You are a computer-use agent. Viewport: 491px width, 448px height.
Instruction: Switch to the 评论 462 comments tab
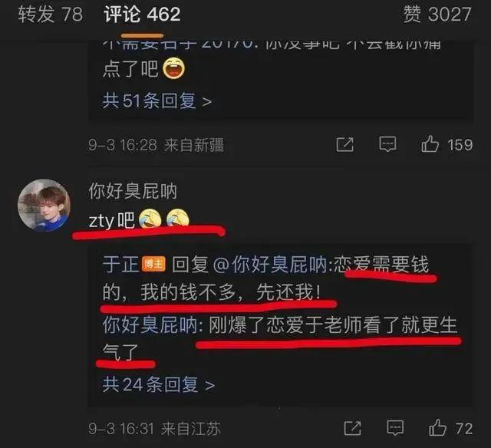click(x=142, y=15)
